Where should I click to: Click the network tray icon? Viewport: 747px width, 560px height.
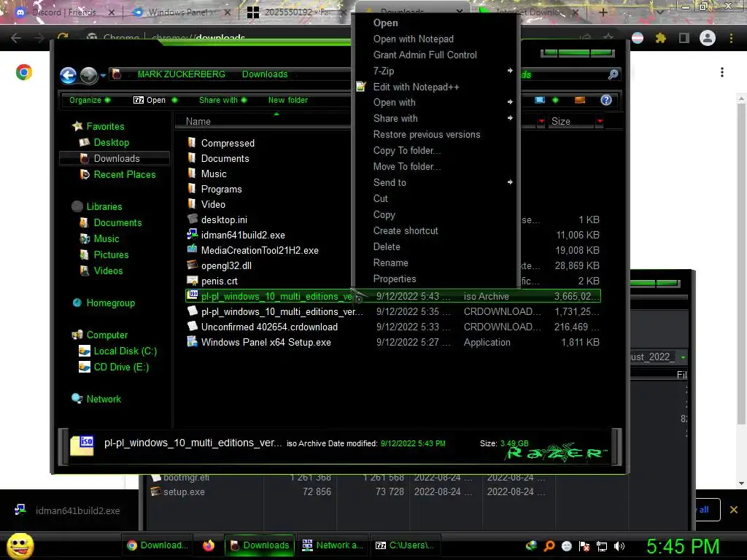[602, 546]
